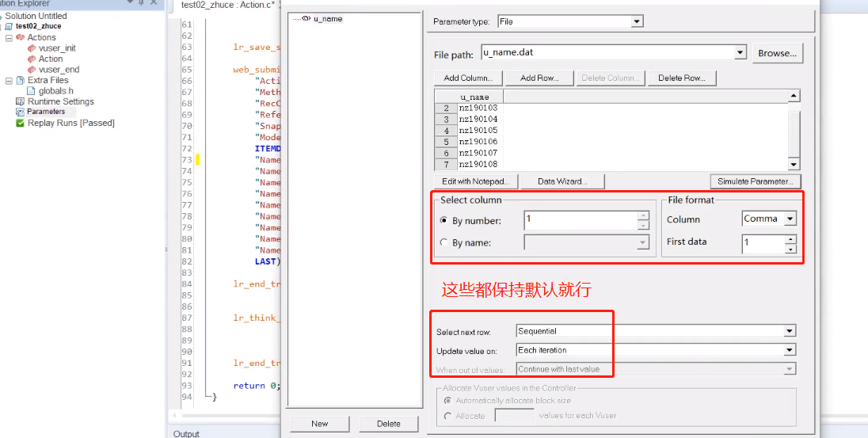
Task: Open vuser_end action node
Action: pyautogui.click(x=59, y=69)
